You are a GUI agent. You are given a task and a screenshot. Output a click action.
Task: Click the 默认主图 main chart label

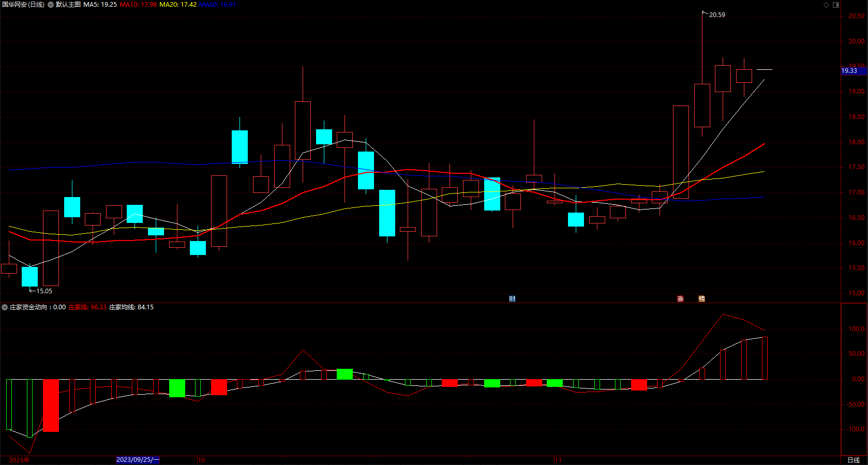[68, 5]
